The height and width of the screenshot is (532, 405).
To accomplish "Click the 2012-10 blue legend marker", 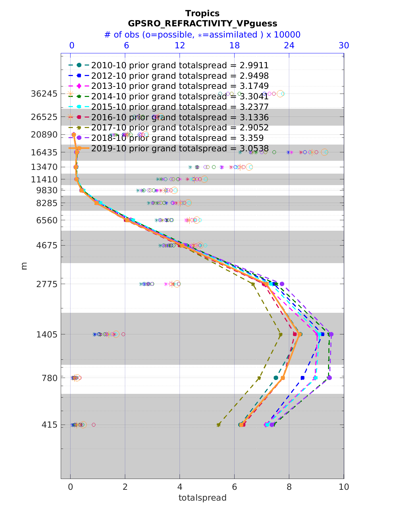I will 79,76.
